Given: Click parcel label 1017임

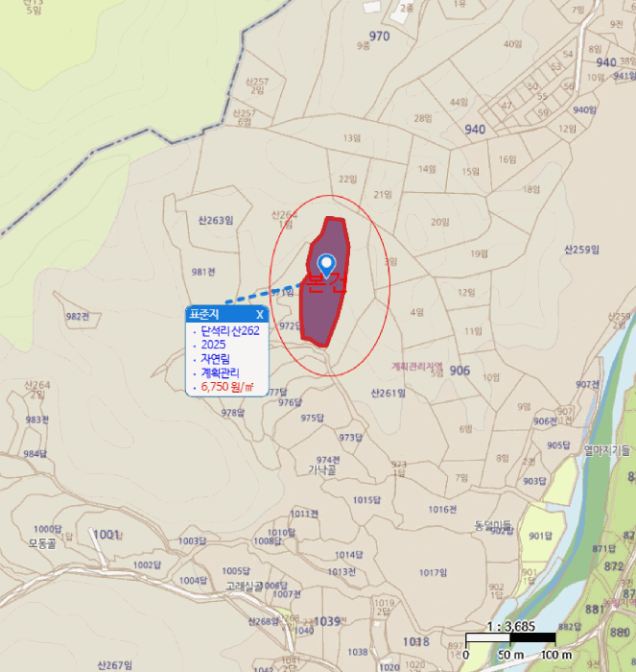Looking at the screenshot, I should 433,573.
